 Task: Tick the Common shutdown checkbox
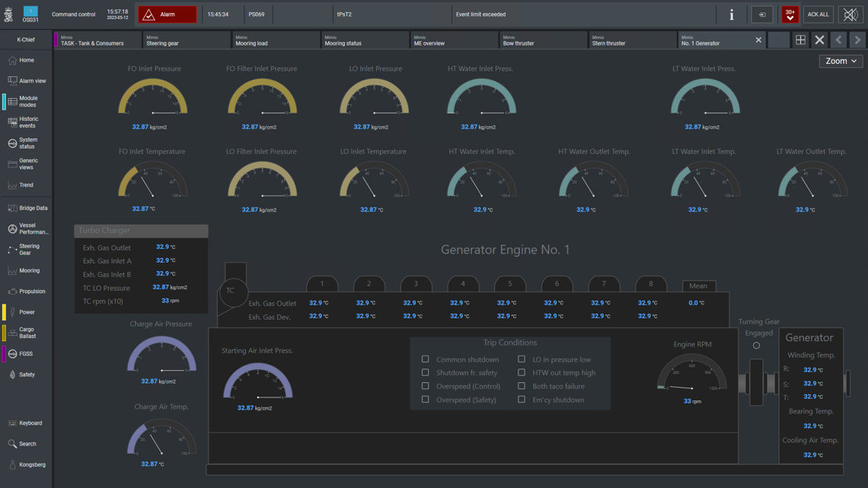[426, 359]
